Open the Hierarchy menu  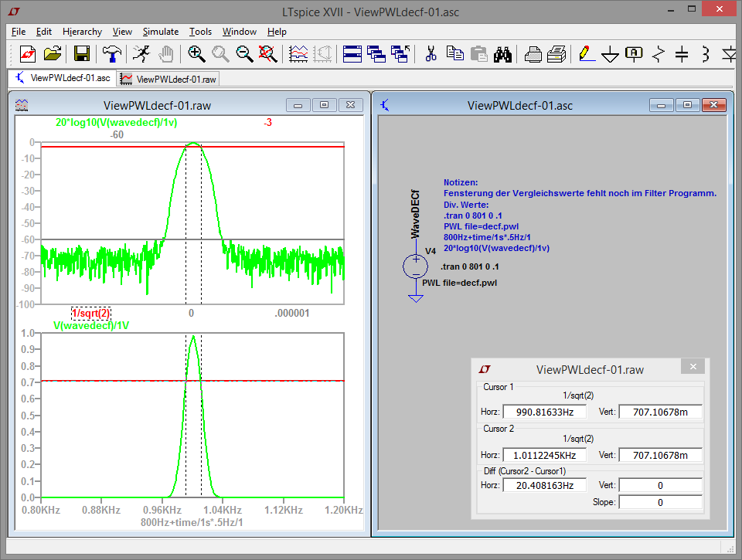click(83, 32)
